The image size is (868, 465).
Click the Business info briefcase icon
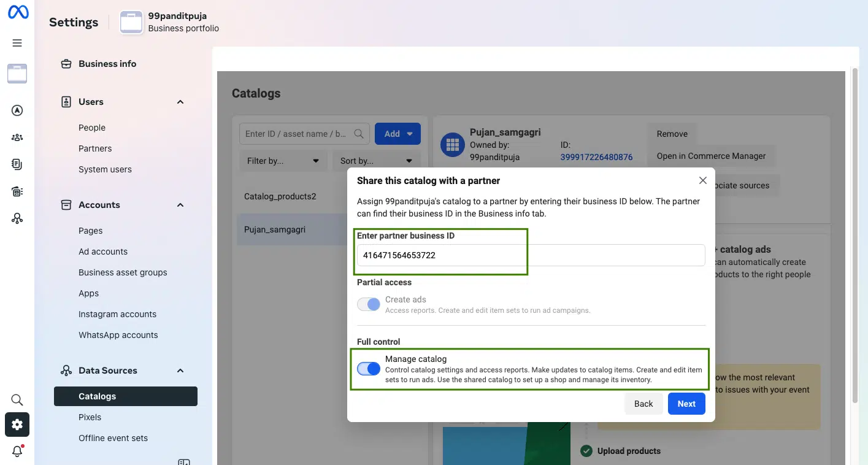[66, 64]
